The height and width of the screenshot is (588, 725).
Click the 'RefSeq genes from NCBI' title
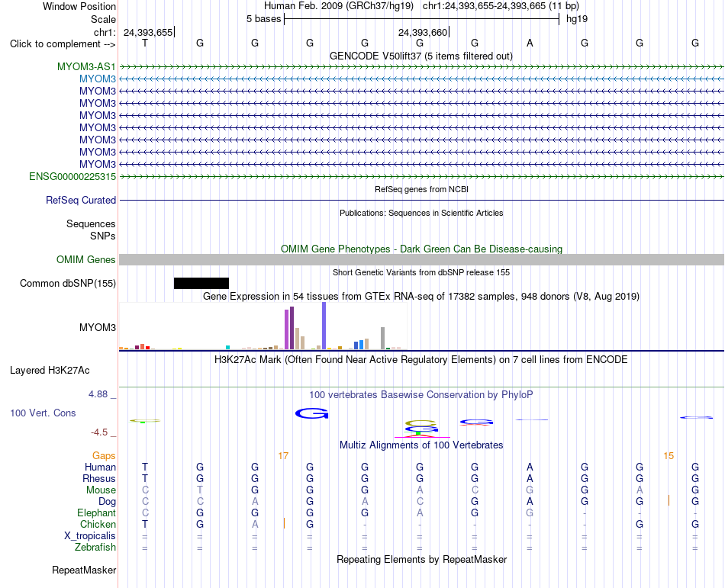pyautogui.click(x=421, y=189)
